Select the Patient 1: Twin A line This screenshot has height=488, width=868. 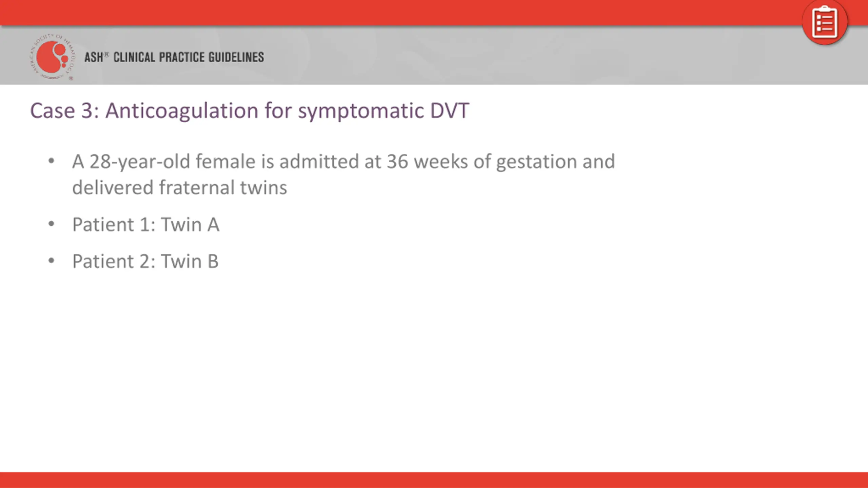(145, 224)
